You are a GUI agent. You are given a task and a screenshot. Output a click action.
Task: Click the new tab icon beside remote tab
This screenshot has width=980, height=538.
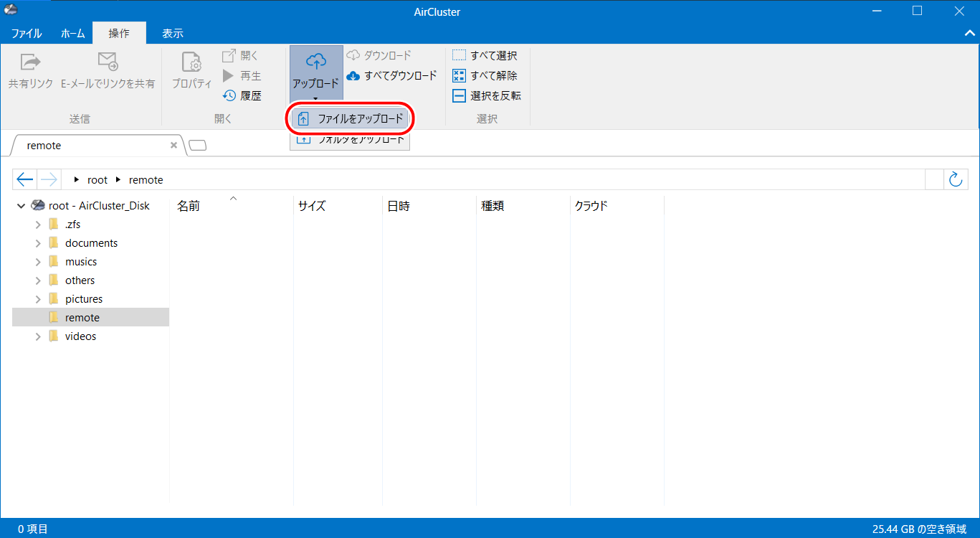pos(198,146)
